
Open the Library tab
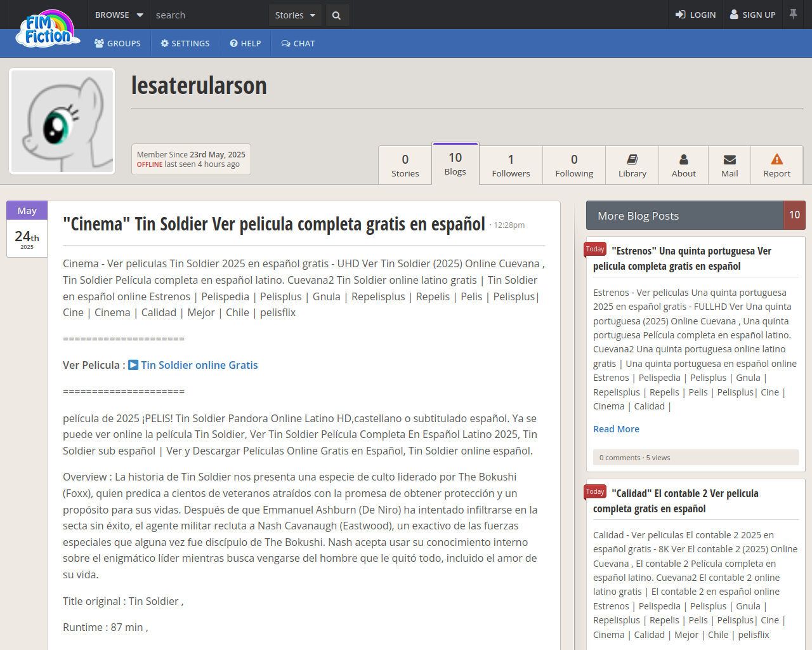click(x=632, y=165)
